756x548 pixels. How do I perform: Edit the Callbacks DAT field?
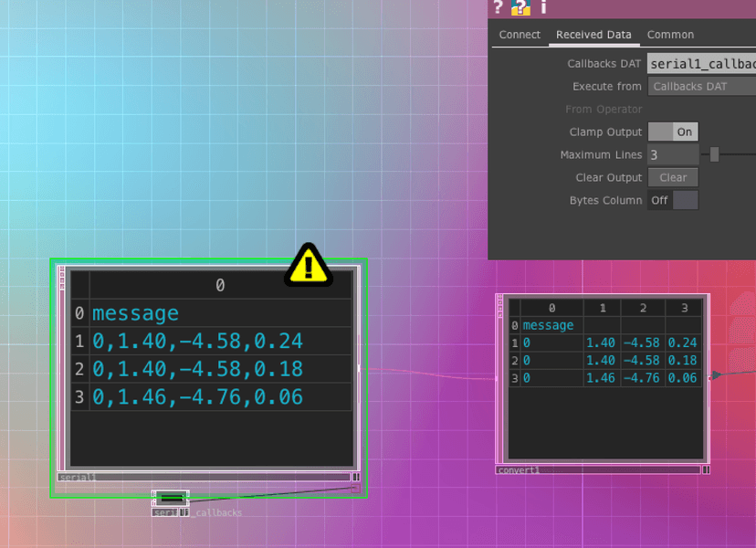point(701,64)
